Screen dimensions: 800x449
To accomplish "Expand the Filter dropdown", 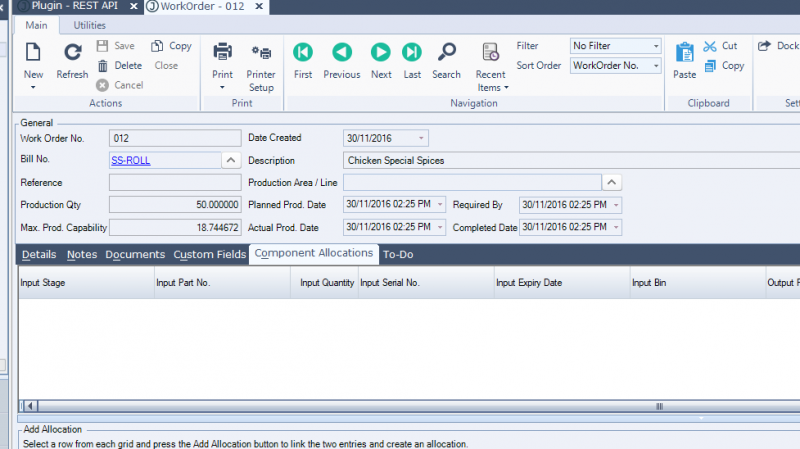I will [x=655, y=46].
